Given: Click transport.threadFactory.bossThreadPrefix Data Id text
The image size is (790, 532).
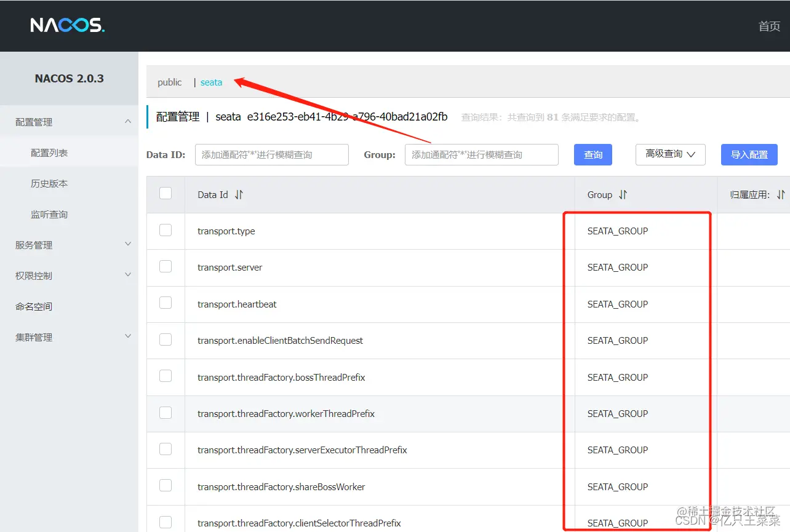Looking at the screenshot, I should tap(281, 377).
